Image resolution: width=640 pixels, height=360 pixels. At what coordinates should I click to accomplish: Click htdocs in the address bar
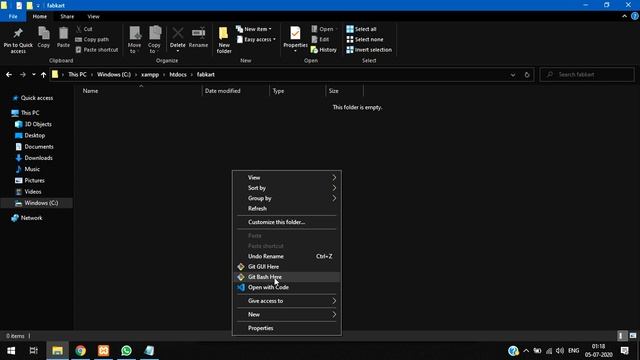click(x=178, y=75)
